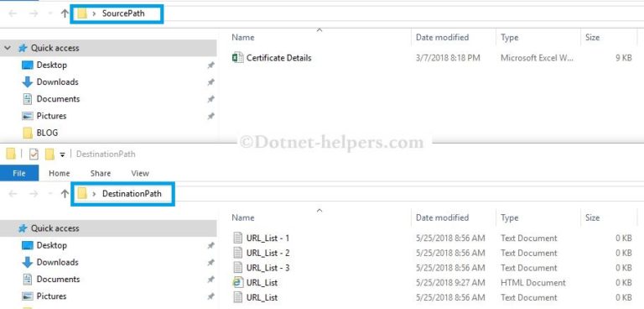Switch to the View ribbon tab
This screenshot has height=309, width=644.
tap(140, 173)
